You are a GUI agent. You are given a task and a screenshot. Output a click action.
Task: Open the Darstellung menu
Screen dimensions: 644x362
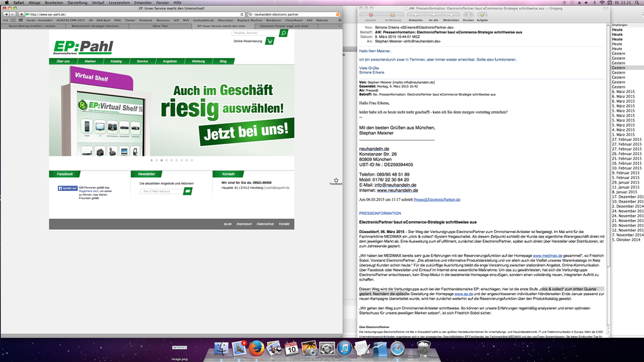[77, 3]
